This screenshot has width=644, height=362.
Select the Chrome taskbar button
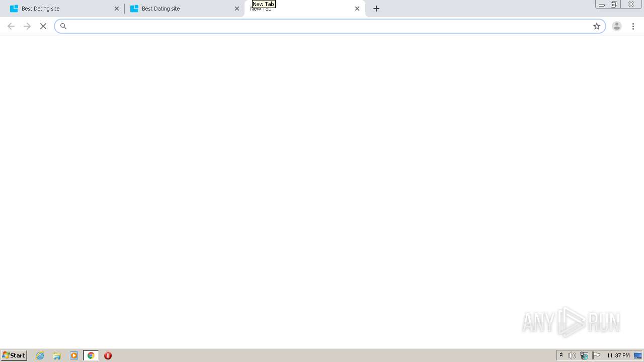coord(91,355)
